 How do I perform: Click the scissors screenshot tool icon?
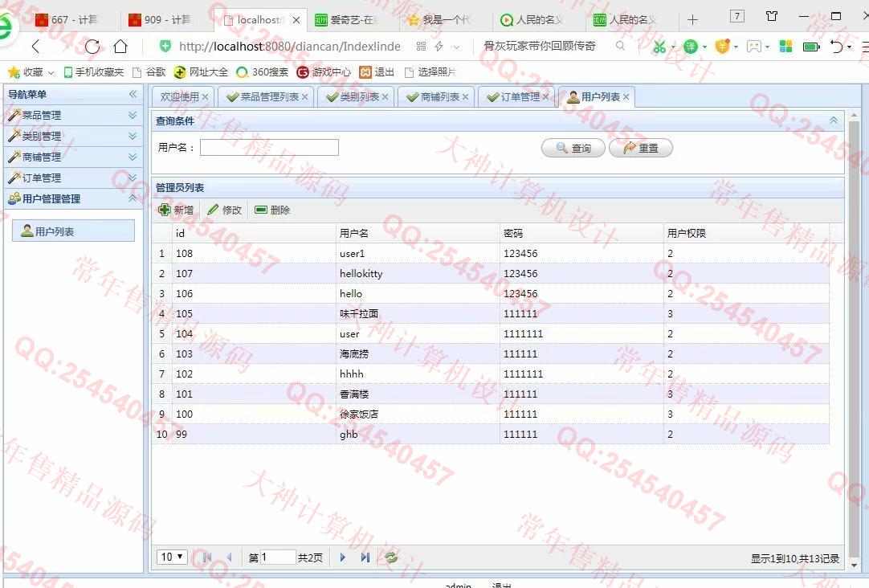click(659, 47)
